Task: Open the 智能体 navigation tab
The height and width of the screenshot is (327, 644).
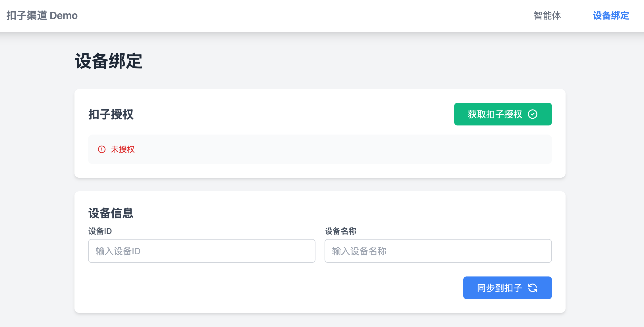Action: [x=547, y=16]
